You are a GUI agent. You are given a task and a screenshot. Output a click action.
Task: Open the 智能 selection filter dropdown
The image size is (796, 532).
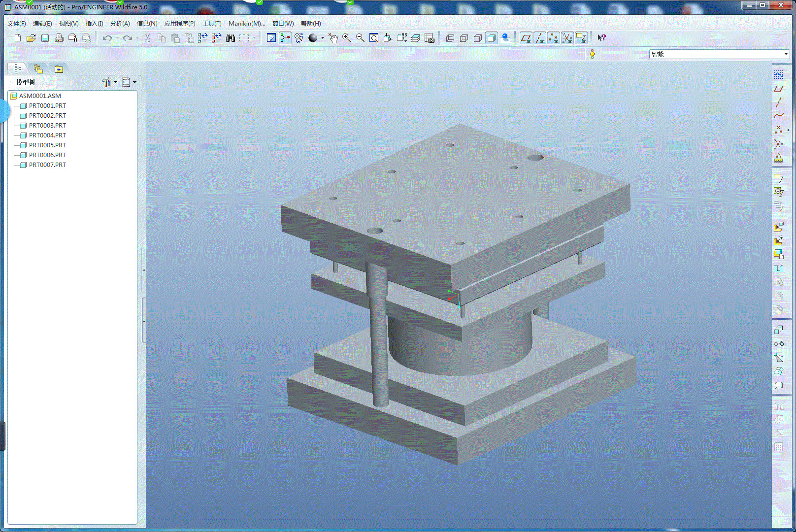[x=786, y=54]
